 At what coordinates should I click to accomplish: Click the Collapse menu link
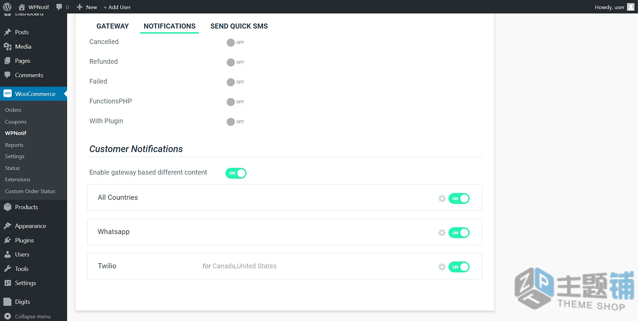pos(33,316)
